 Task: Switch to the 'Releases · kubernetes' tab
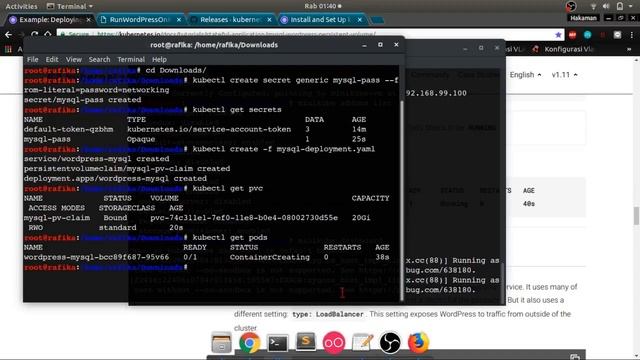click(x=231, y=20)
